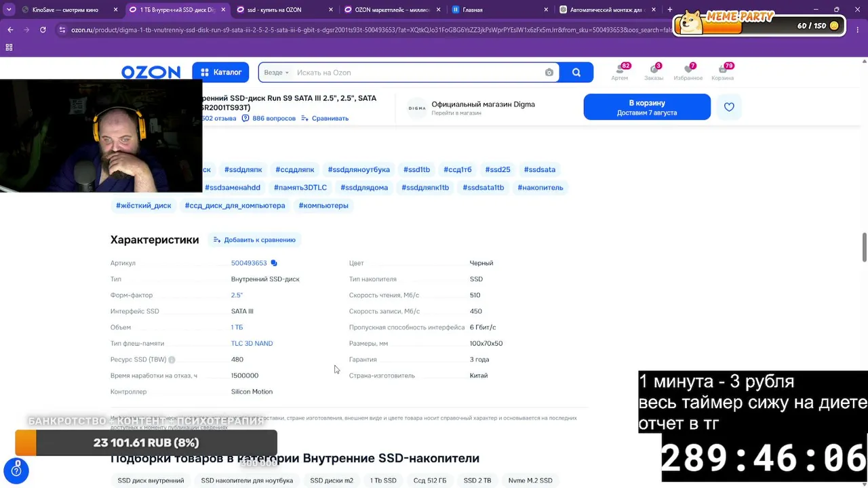Follow the 2.5" form-factor link

click(x=237, y=296)
